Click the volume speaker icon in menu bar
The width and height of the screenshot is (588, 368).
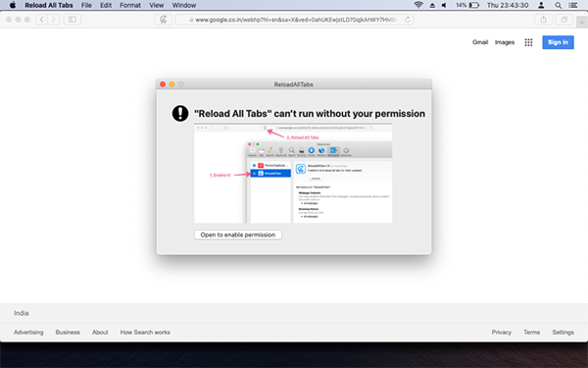click(x=444, y=5)
